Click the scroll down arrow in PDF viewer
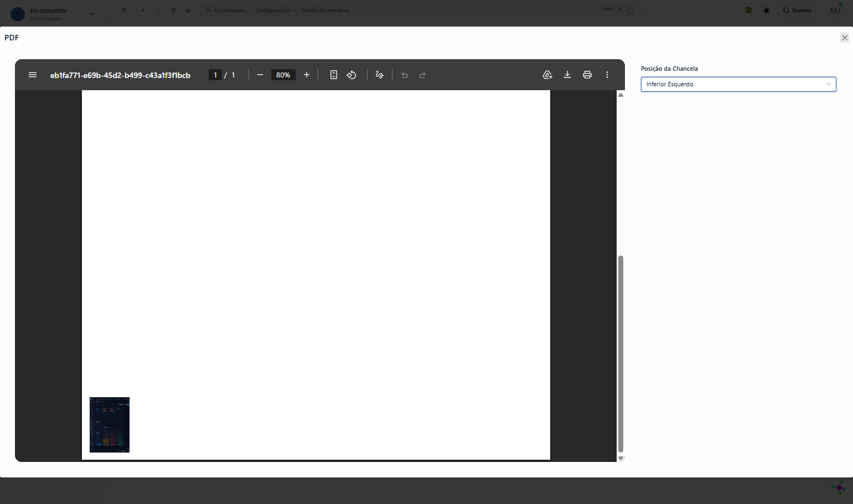Screen dimensions: 853x504 pos(621,458)
